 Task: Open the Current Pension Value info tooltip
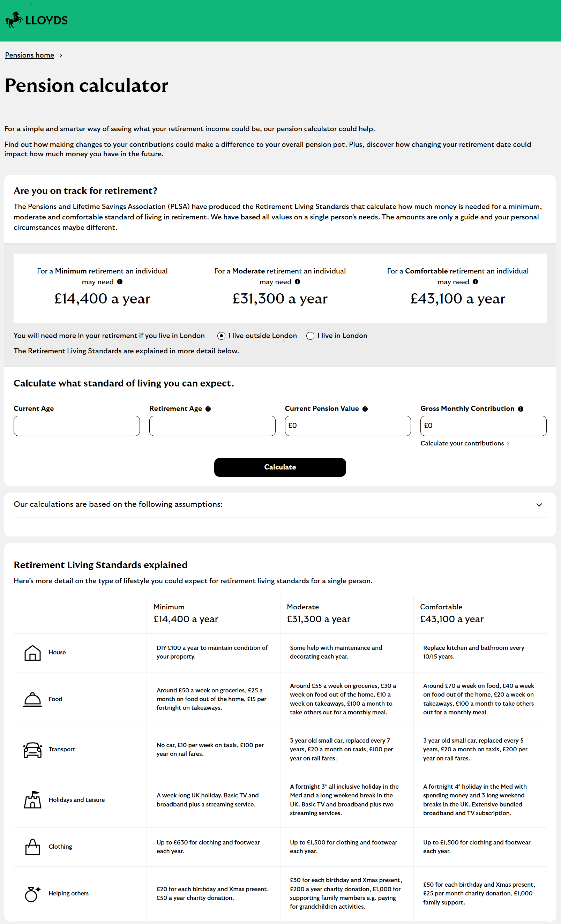pos(365,409)
